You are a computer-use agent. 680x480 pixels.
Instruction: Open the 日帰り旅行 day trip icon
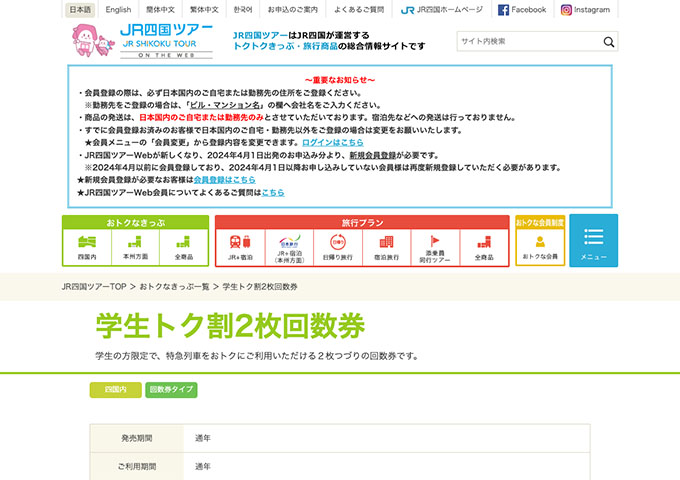coord(338,248)
